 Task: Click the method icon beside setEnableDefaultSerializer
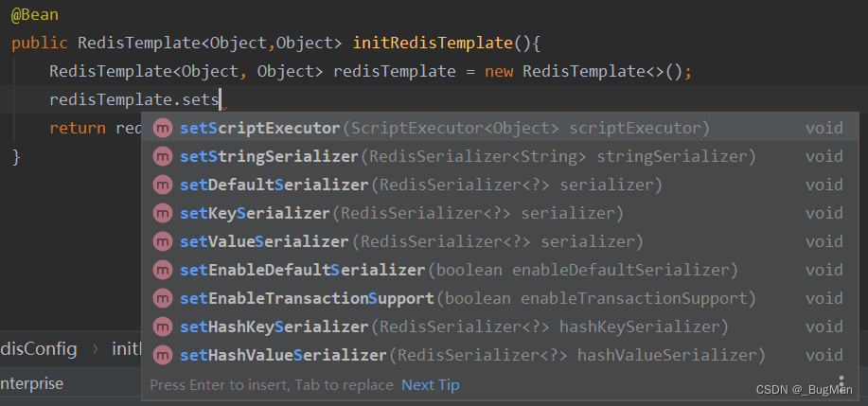coord(163,271)
